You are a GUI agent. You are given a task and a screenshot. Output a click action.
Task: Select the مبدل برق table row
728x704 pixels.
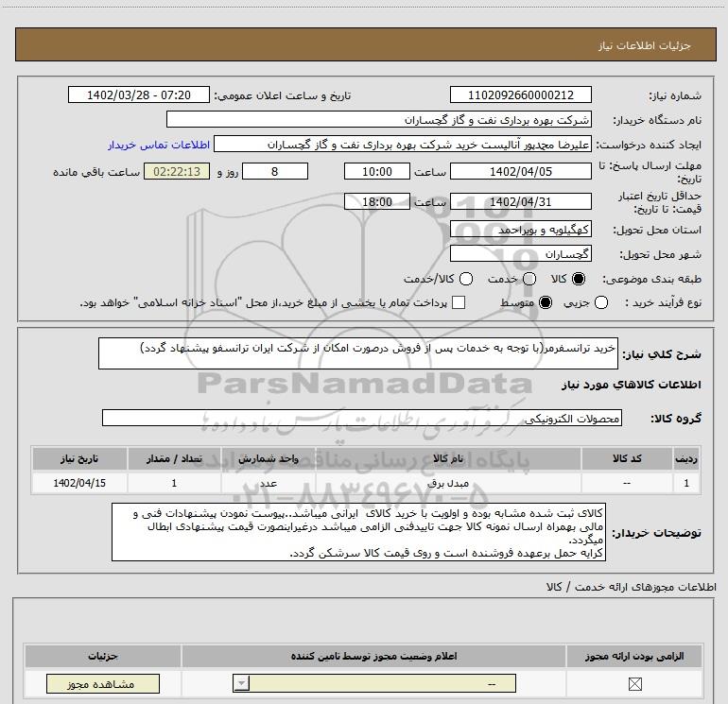tap(366, 483)
